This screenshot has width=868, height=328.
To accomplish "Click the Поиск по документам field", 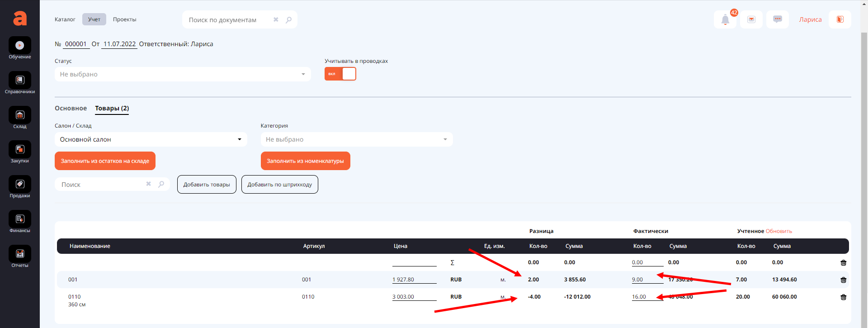I will 228,20.
